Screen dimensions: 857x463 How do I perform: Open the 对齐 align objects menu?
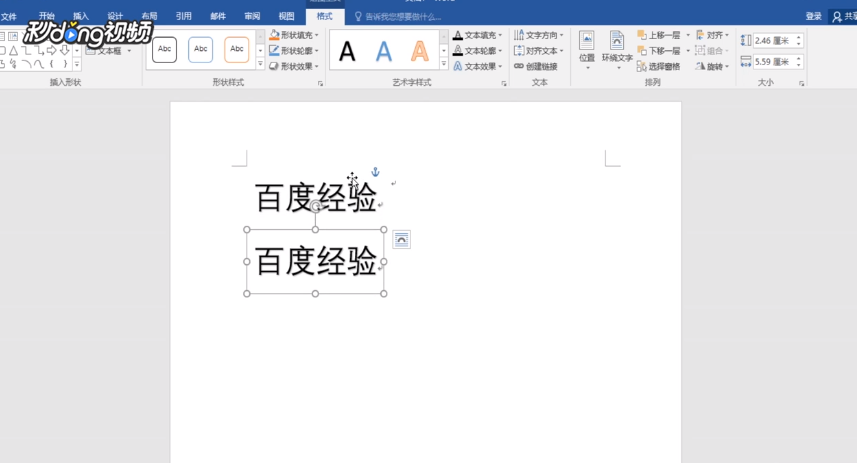[x=712, y=35]
